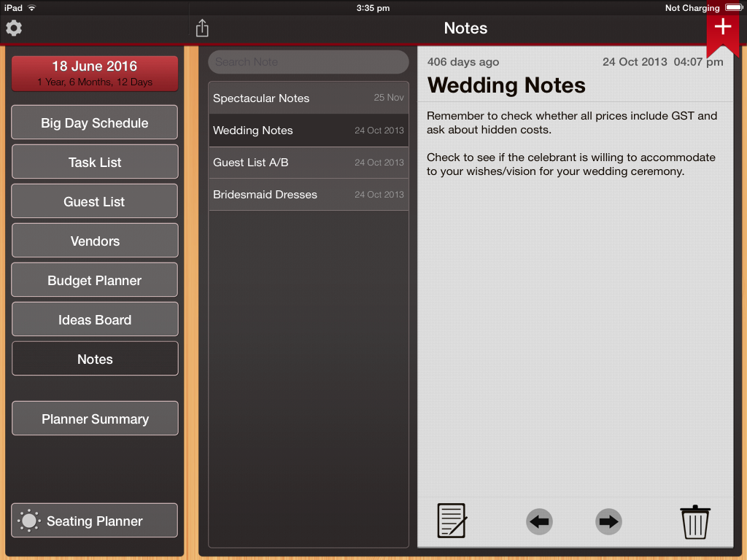Tap the 18 June 2016 countdown banner

(x=95, y=74)
